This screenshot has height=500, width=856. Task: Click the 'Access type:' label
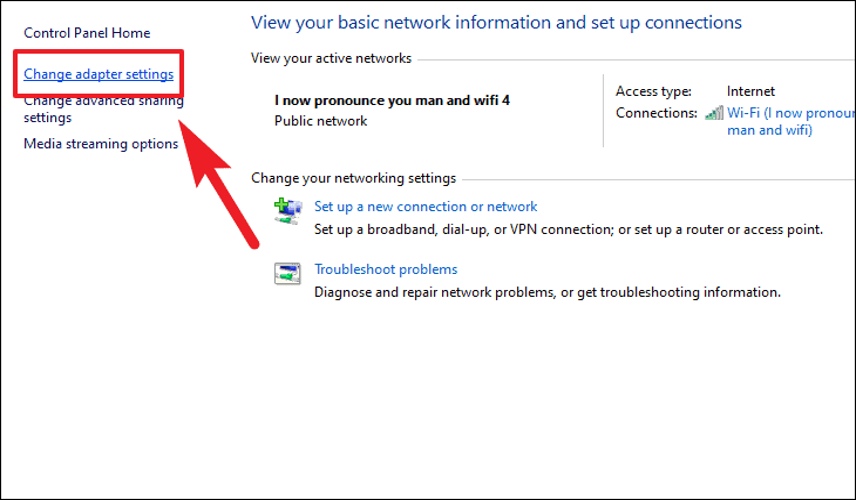653,91
